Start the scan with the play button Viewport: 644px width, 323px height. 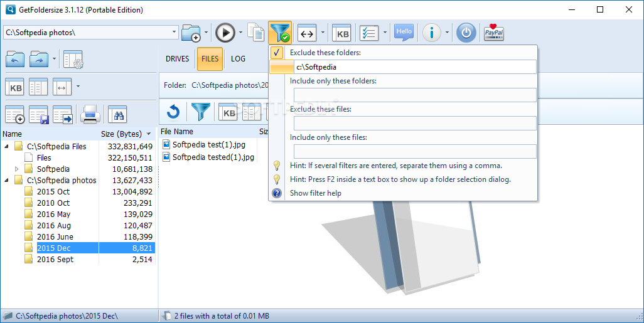click(x=225, y=33)
